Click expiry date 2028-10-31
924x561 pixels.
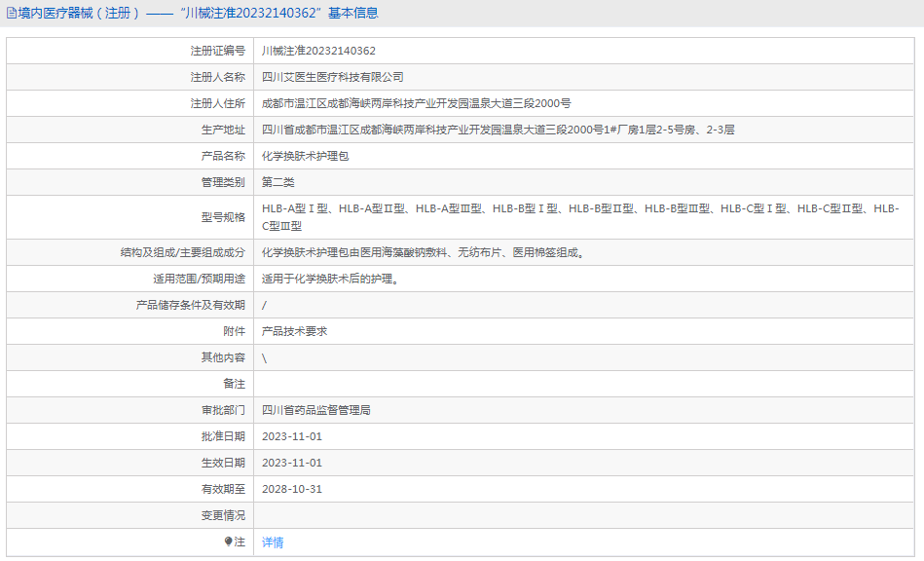click(292, 489)
